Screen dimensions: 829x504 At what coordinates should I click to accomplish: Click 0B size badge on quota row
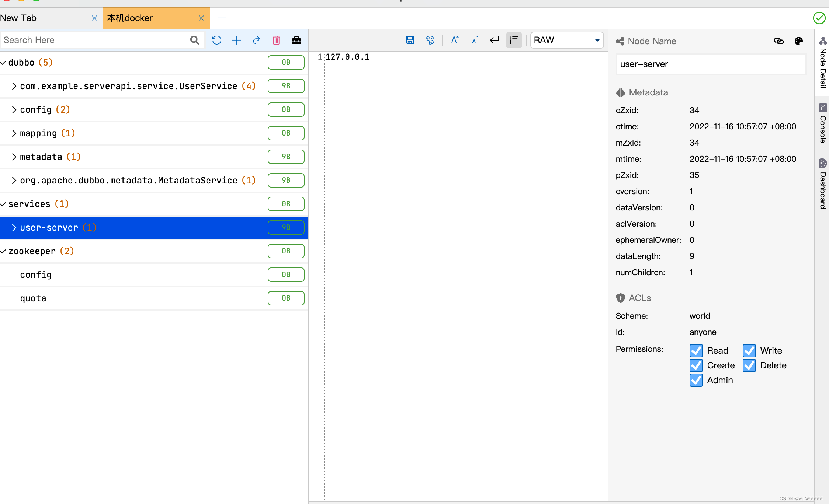click(x=286, y=298)
